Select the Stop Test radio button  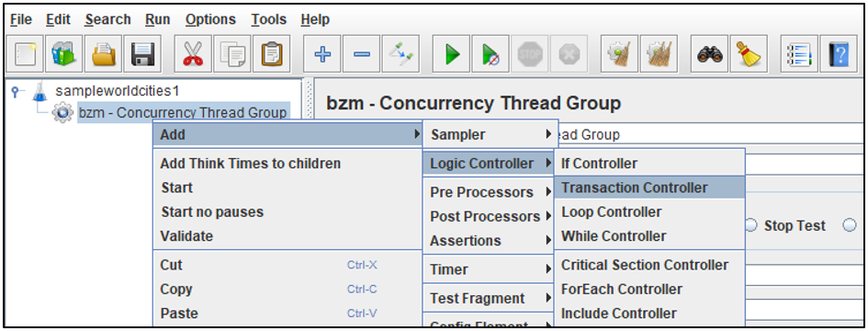coord(750,225)
